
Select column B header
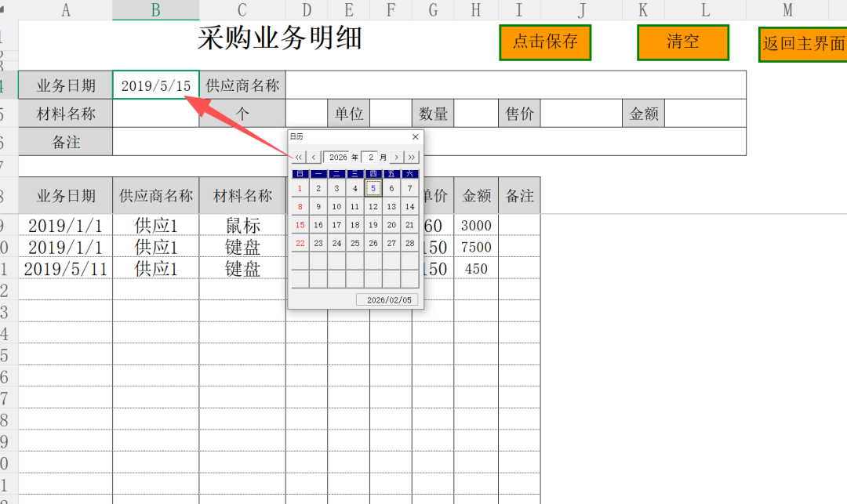[x=155, y=9]
